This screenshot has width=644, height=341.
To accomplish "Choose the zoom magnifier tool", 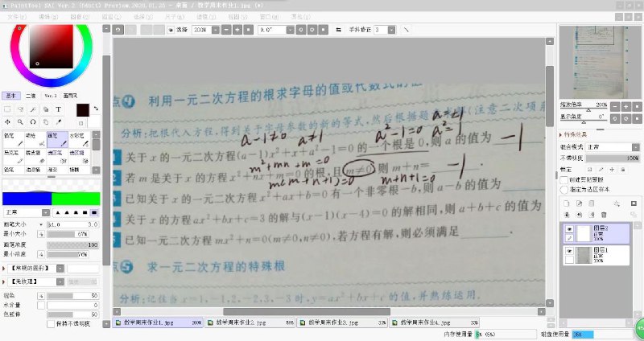I will pos(20,122).
